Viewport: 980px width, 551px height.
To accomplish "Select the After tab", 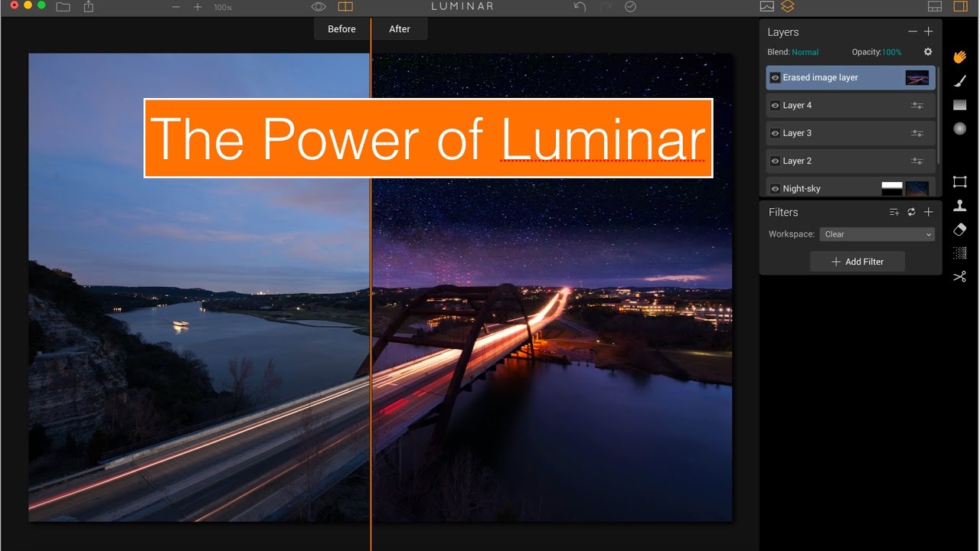I will [x=400, y=29].
